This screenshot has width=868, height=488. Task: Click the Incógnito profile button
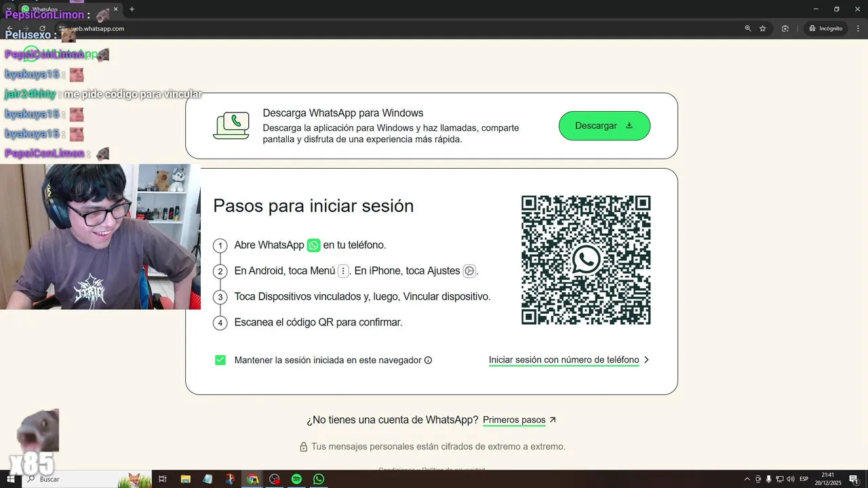pos(825,28)
